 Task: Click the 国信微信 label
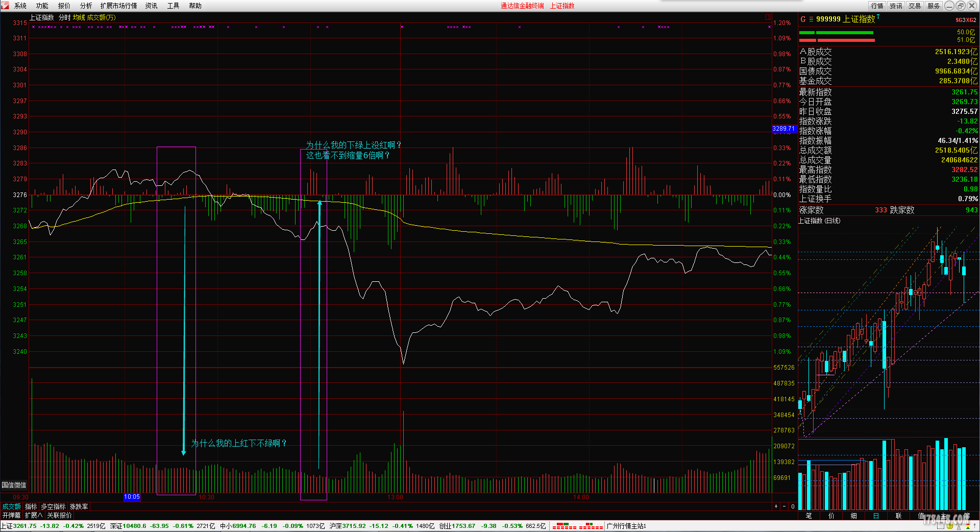point(14,485)
